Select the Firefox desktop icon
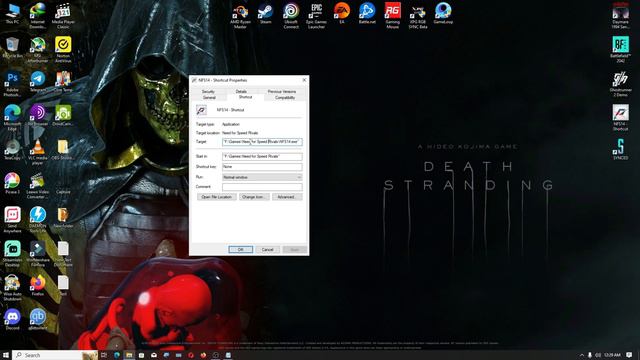The height and width of the screenshot is (360, 640). pyautogui.click(x=38, y=286)
